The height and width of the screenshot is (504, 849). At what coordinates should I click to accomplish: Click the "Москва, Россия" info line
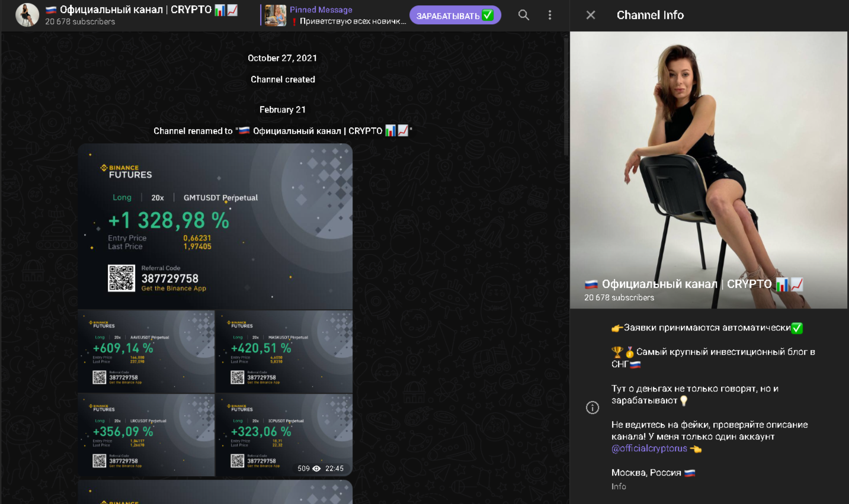click(653, 473)
